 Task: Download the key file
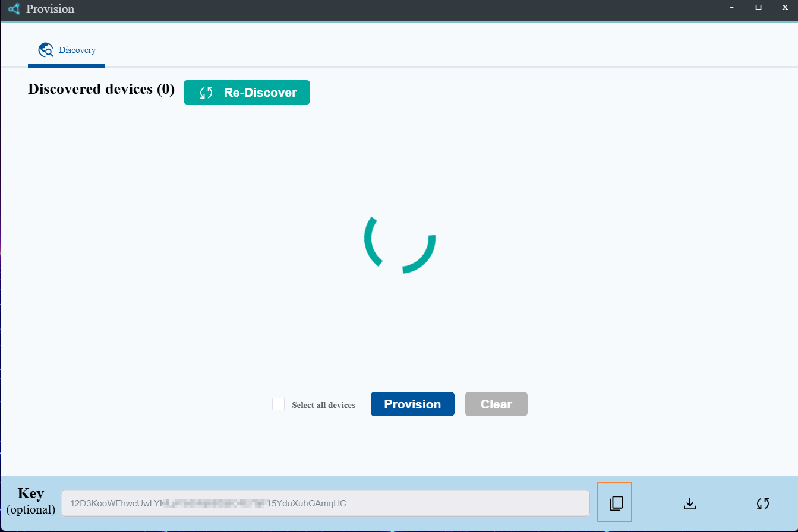689,503
